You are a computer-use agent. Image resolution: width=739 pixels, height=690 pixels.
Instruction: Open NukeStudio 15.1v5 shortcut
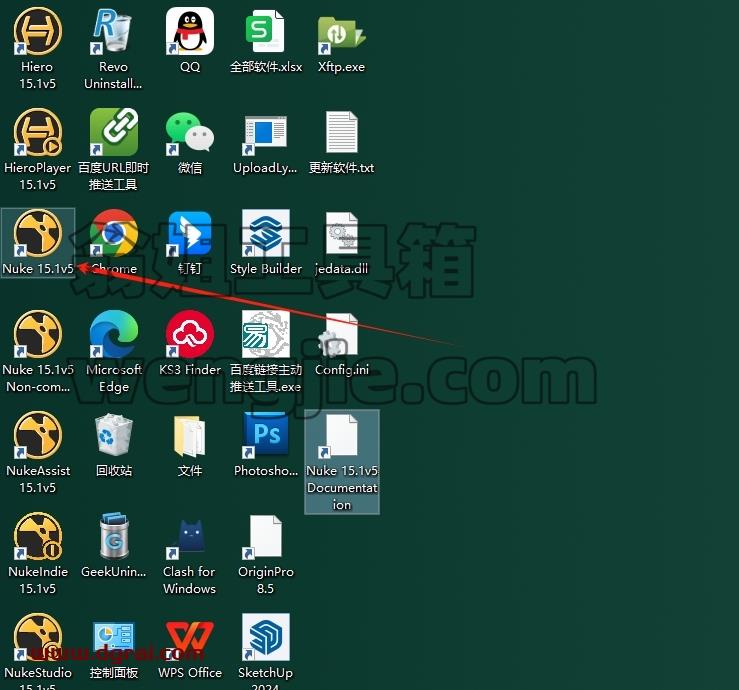pyautogui.click(x=38, y=636)
